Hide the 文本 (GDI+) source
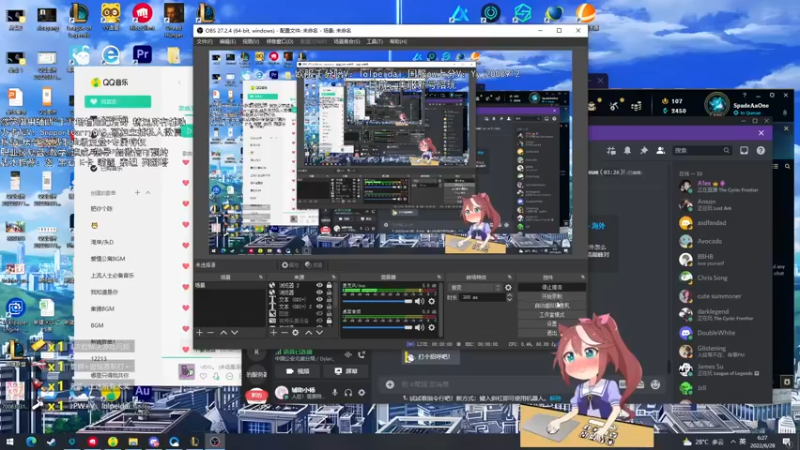The width and height of the screenshot is (800, 450). (319, 299)
